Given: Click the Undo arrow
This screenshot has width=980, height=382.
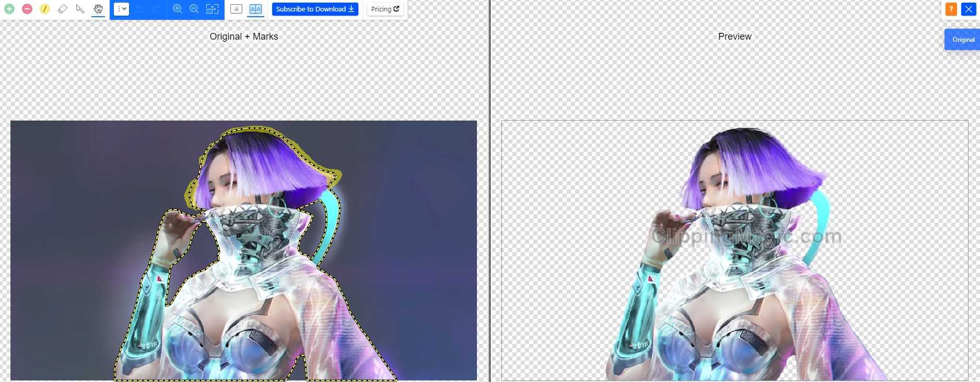Looking at the screenshot, I should point(139,9).
